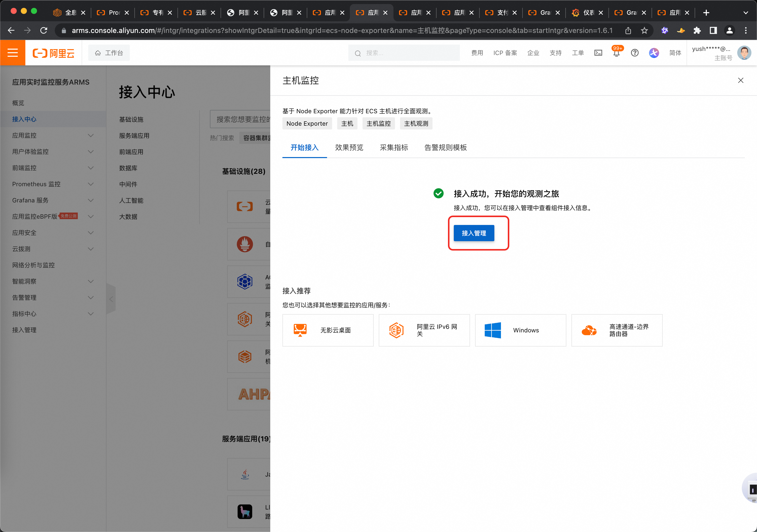This screenshot has height=532, width=757.
Task: Open 告警规则模板 tab
Action: coord(445,148)
